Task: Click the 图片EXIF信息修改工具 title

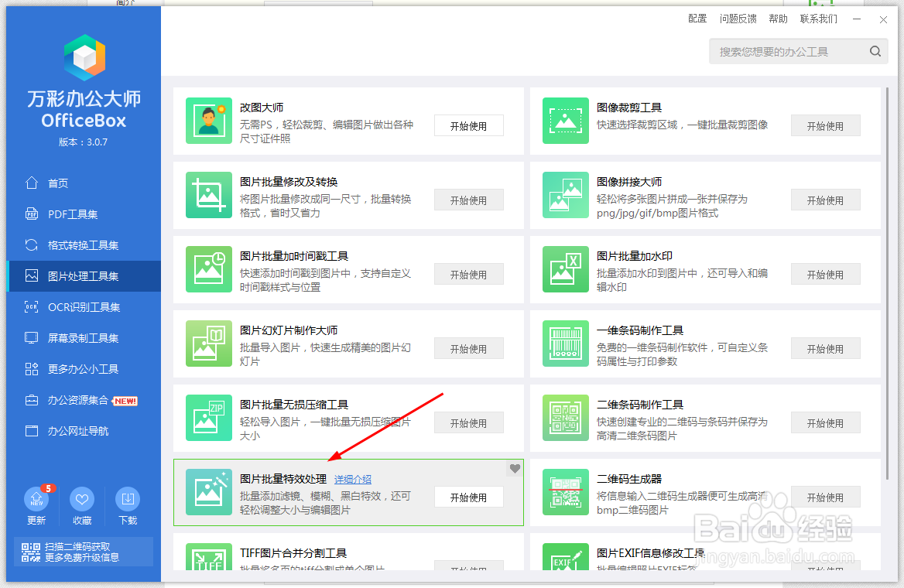Action: pos(650,553)
